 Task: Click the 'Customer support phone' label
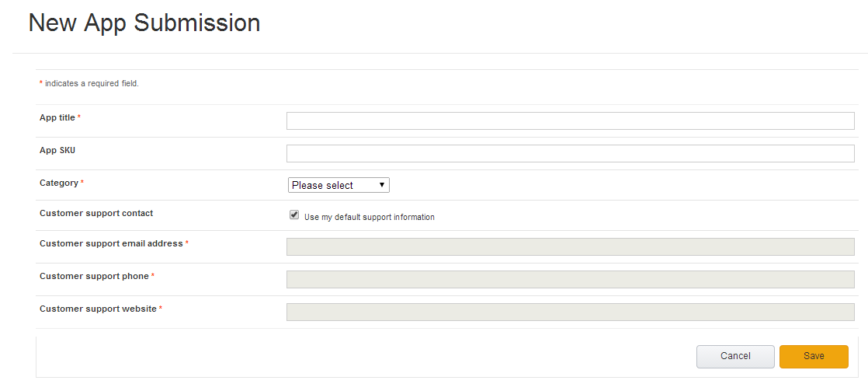[94, 276]
